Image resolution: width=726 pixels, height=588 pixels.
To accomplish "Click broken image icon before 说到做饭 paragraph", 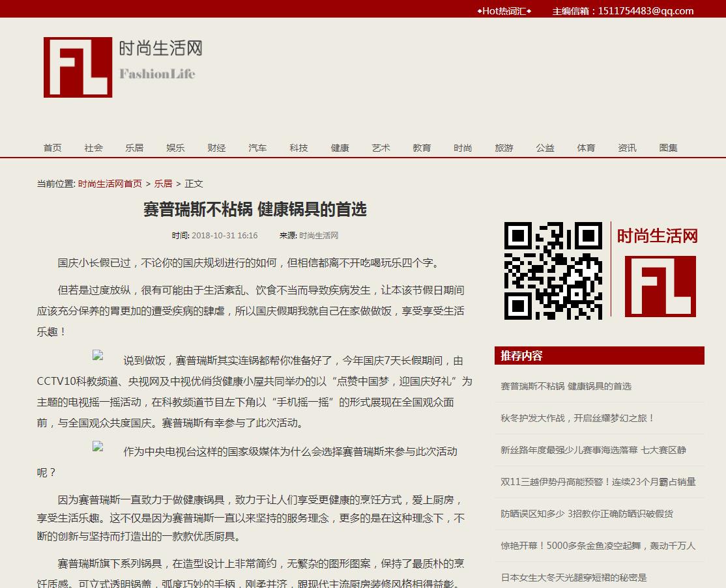I will [98, 356].
